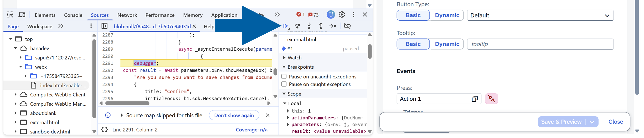This screenshot has height=138, width=644.
Task: Click the red unlink action icon
Action: [x=491, y=99]
